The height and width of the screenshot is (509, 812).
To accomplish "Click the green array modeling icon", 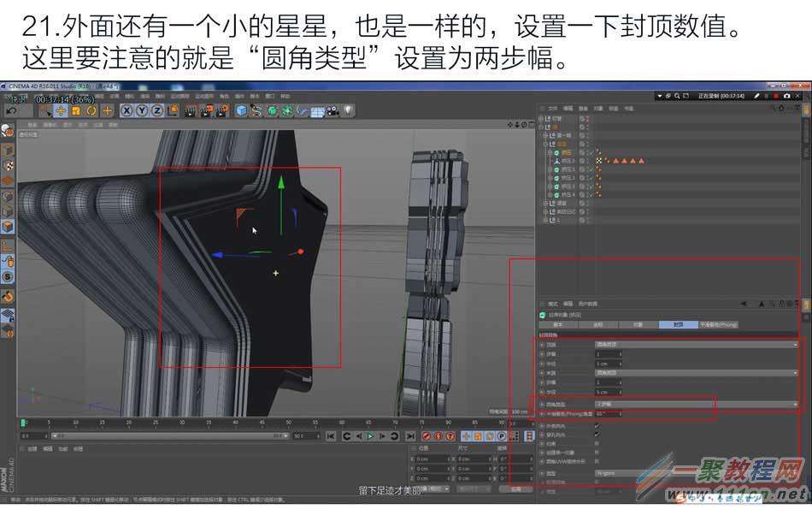I will pos(287,111).
